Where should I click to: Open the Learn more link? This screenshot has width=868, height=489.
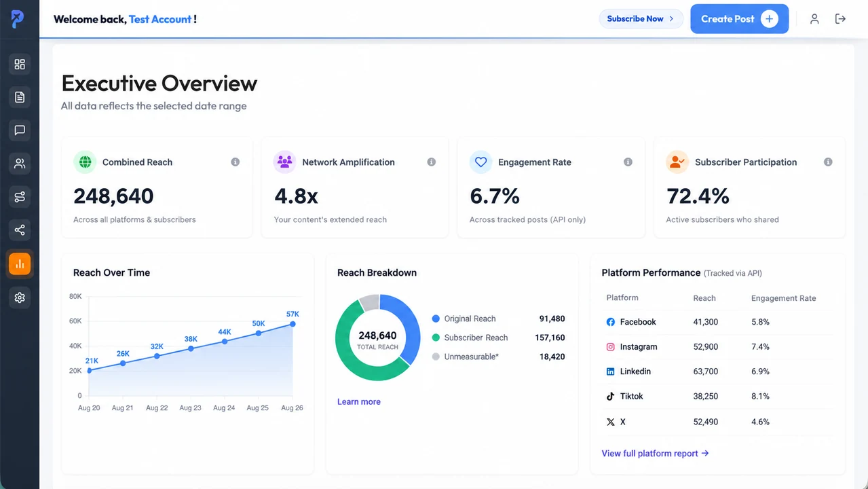coord(359,401)
